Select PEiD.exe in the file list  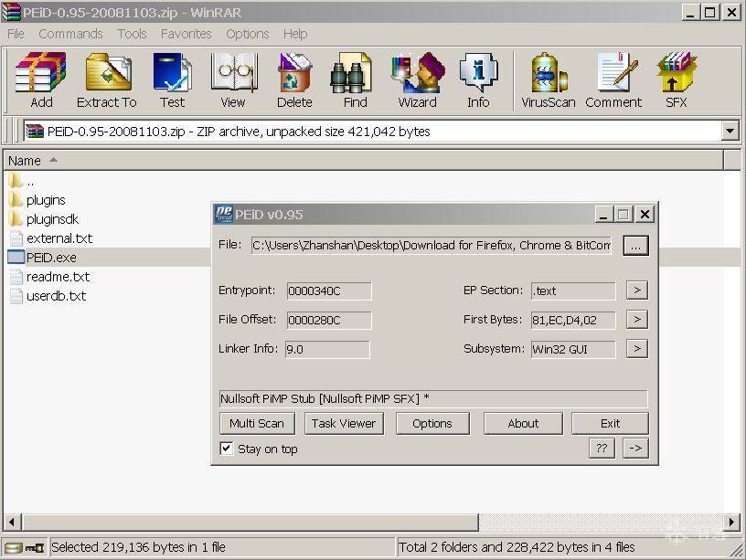[x=43, y=258]
